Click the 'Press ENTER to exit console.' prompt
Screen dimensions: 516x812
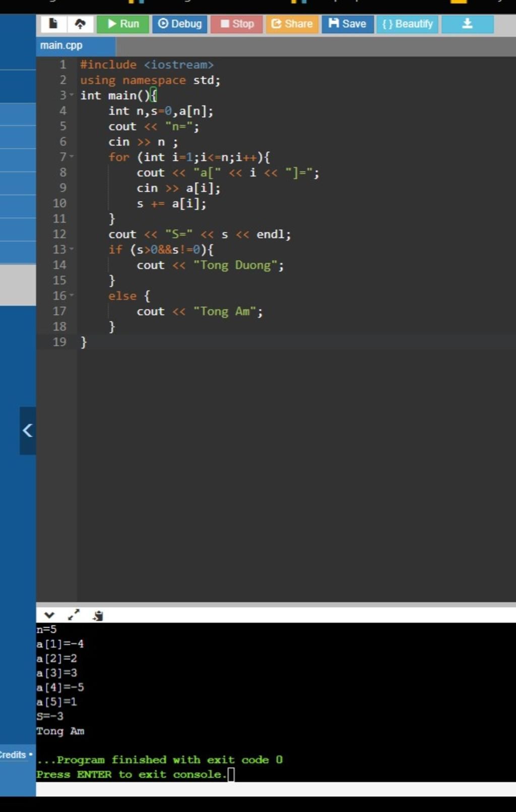[132, 774]
